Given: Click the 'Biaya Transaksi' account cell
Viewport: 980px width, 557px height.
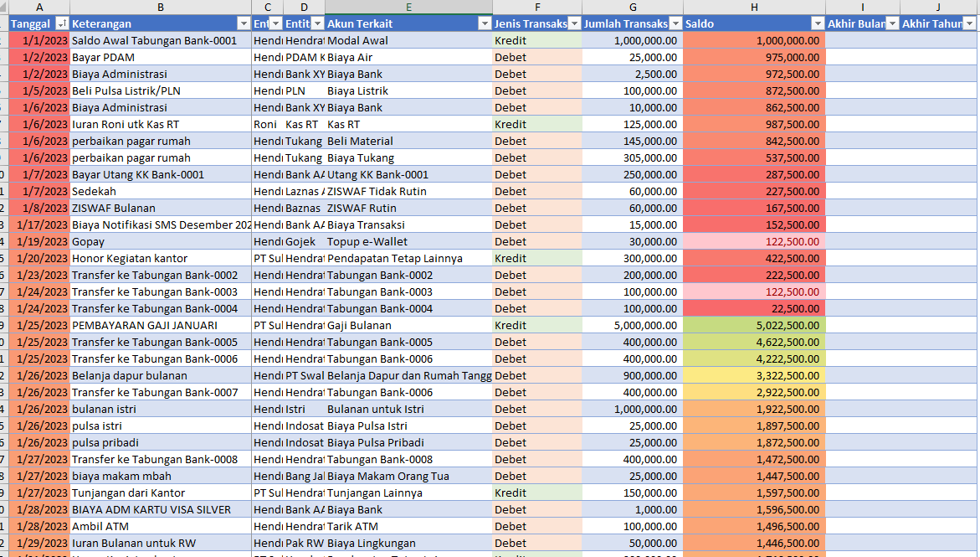Looking at the screenshot, I should 408,224.
